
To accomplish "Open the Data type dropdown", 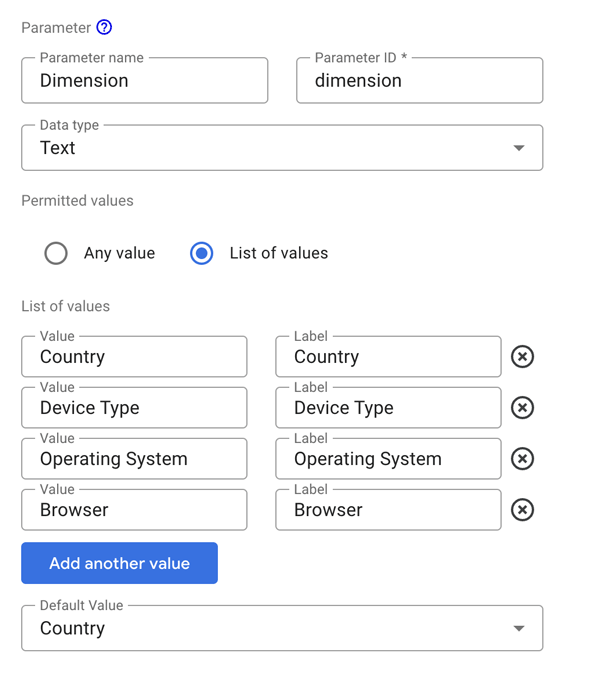I will click(282, 148).
